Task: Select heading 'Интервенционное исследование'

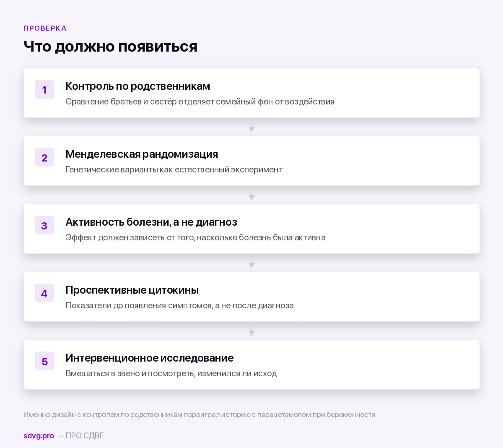Action: click(x=150, y=358)
